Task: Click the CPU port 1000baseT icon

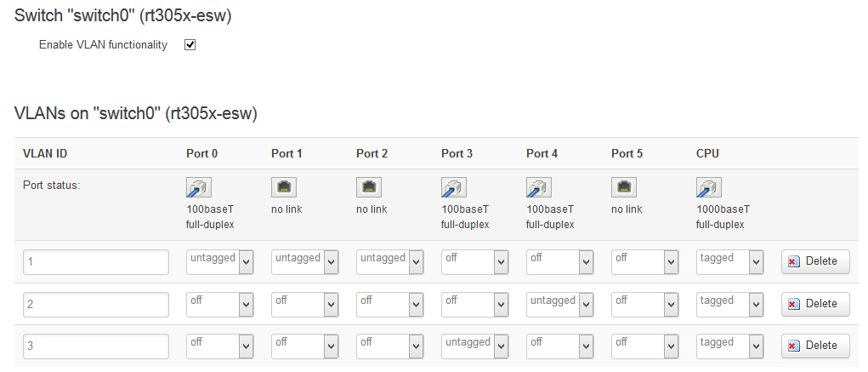Action: tap(709, 187)
